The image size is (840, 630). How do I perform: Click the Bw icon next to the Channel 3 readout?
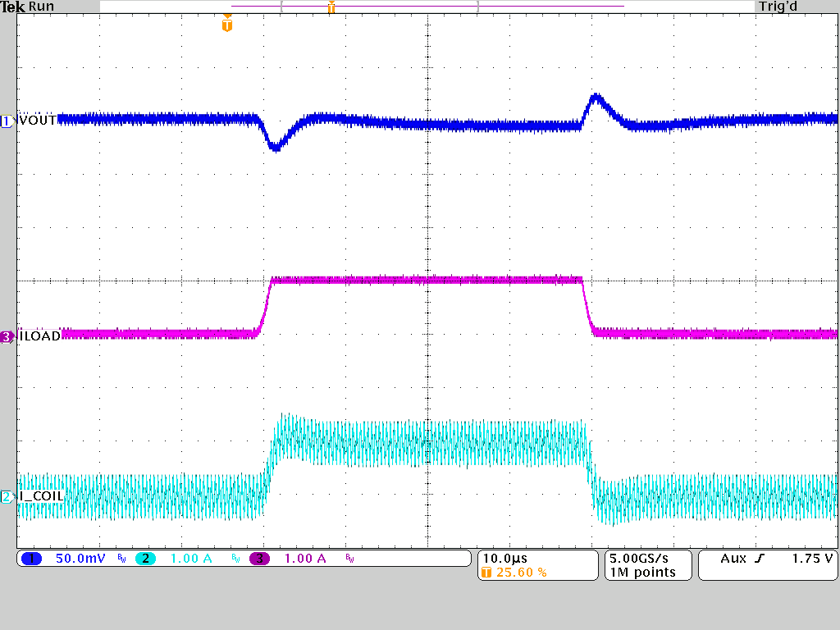(x=348, y=558)
